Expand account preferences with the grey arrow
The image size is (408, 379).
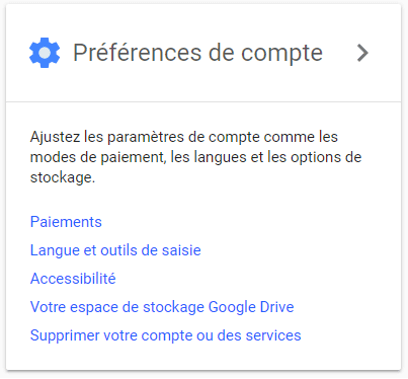point(363,53)
